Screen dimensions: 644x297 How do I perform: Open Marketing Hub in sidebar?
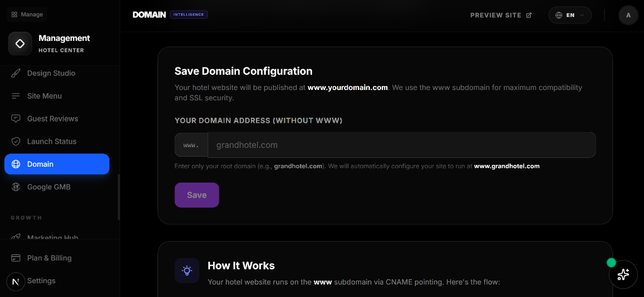tap(52, 238)
